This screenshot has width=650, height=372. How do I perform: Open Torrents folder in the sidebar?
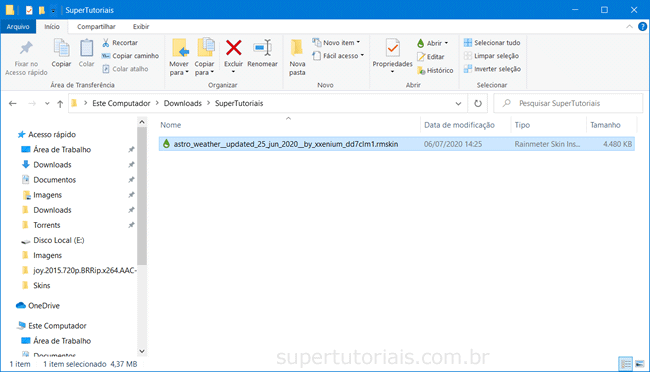[41, 225]
